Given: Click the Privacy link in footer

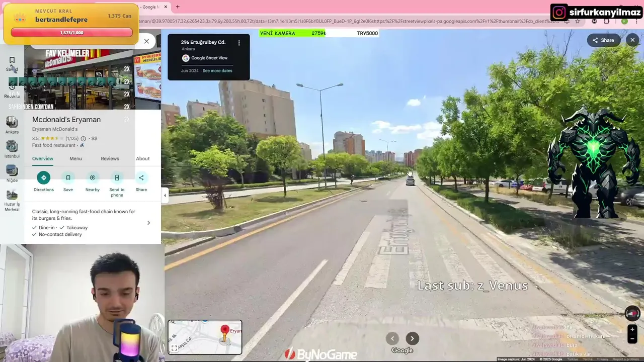Looking at the screenshot, I should (x=603, y=359).
